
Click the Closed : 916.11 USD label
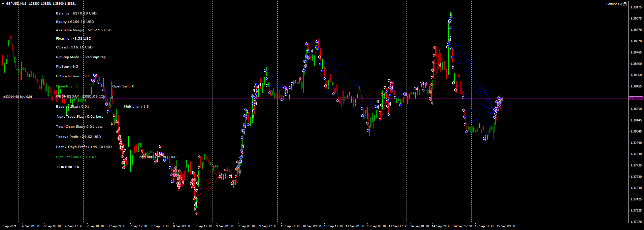[74, 47]
